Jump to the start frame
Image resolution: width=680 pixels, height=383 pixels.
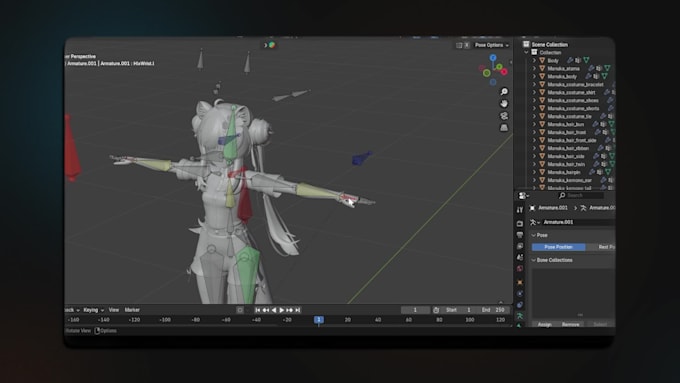pyautogui.click(x=258, y=310)
